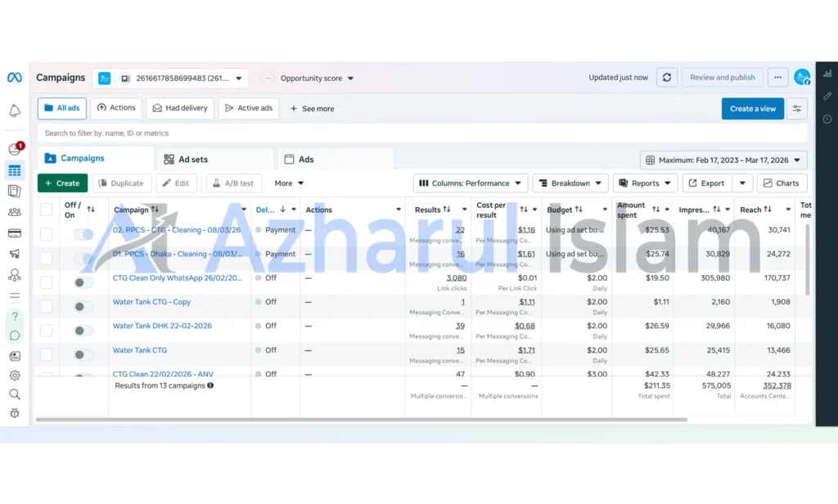Viewport: 838px width, 504px height.
Task: Click the Create a view button
Action: coord(753,109)
